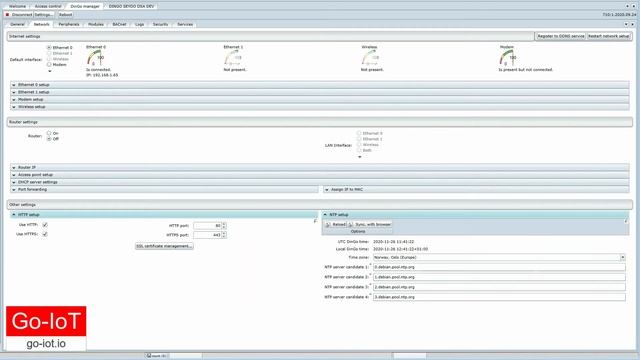
Task: Expand the Ethernet 1 setup section
Action: (x=320, y=92)
